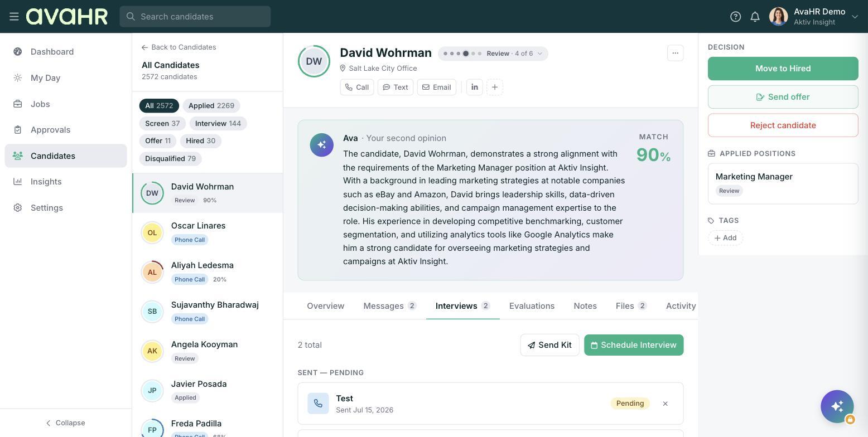
Task: Focus the Search candidates field
Action: pyautogui.click(x=195, y=17)
